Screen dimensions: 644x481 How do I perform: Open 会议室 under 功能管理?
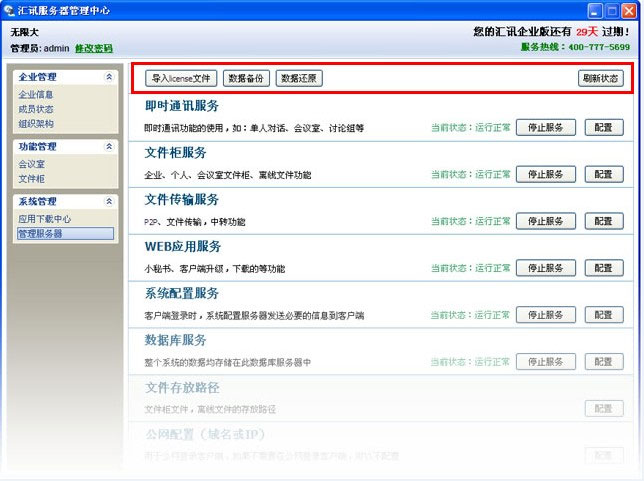pos(31,164)
